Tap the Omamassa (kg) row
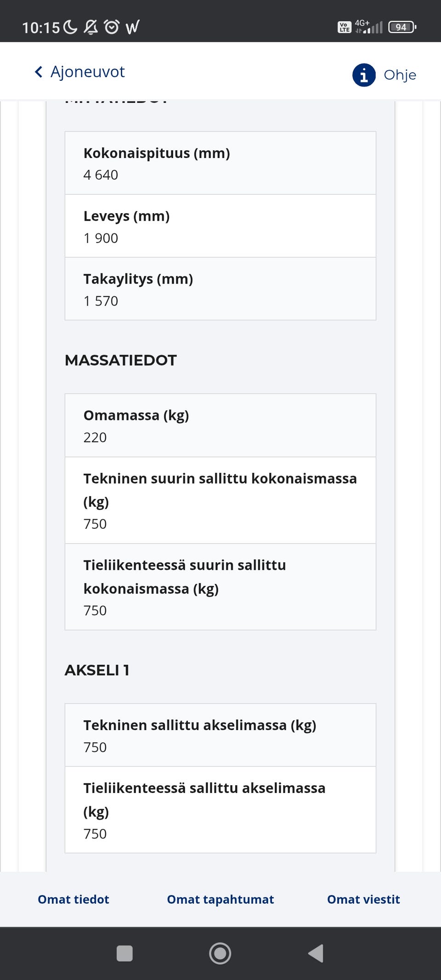This screenshot has width=441, height=980. (220, 425)
